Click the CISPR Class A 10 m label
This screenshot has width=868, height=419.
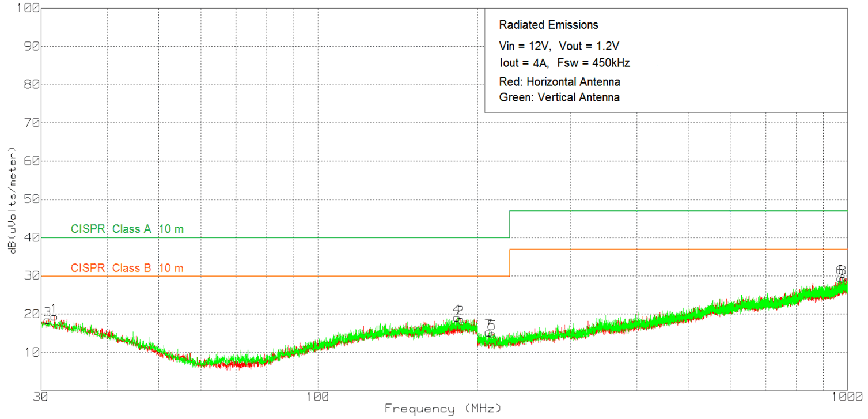pos(128,228)
